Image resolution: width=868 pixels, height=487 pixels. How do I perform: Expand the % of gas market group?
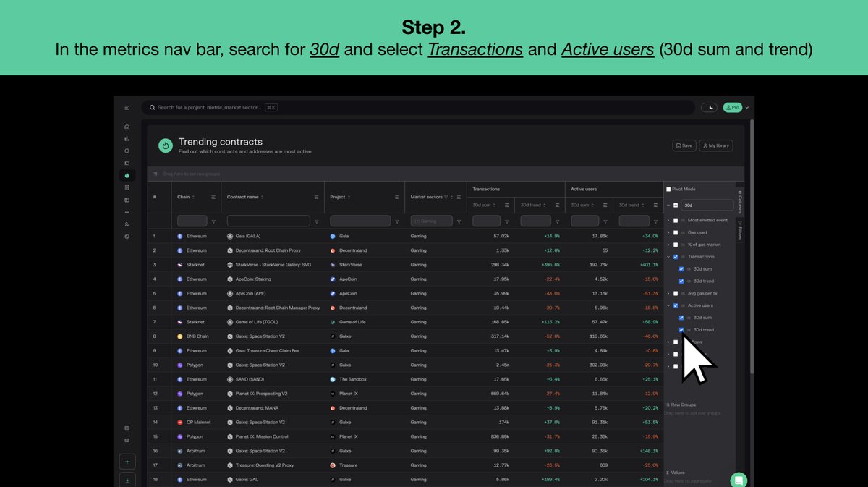[668, 245]
